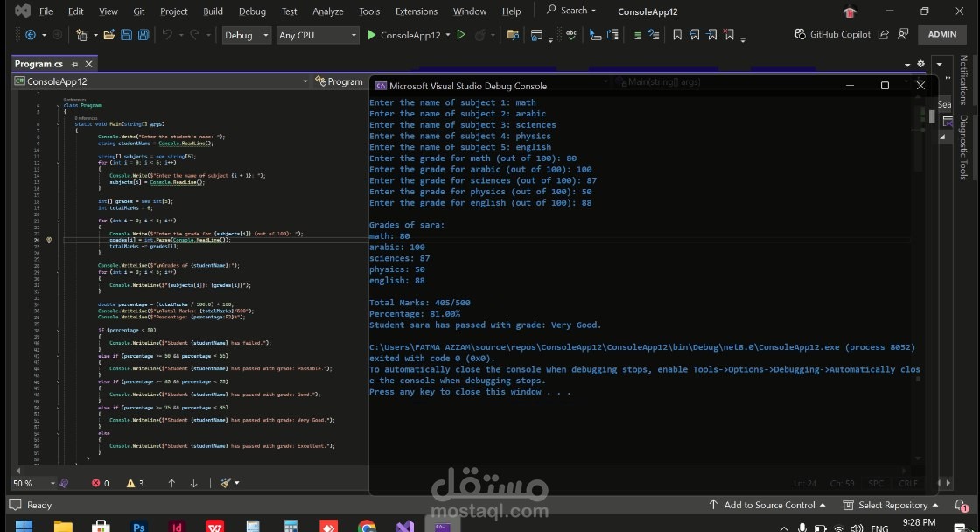Click the New Project toolbar icon
This screenshot has height=532, width=980.
tap(82, 35)
